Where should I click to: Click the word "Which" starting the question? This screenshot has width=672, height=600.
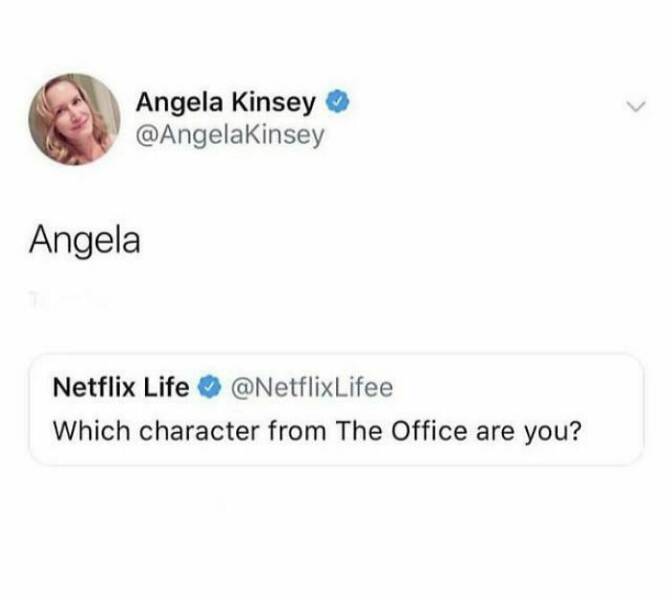click(92, 431)
